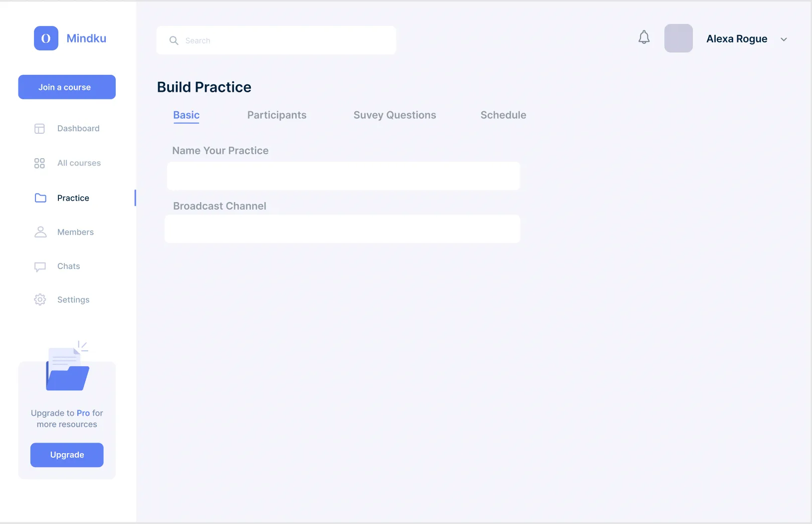Viewport: 812px width, 524px height.
Task: Click the Join a course button
Action: tap(66, 87)
